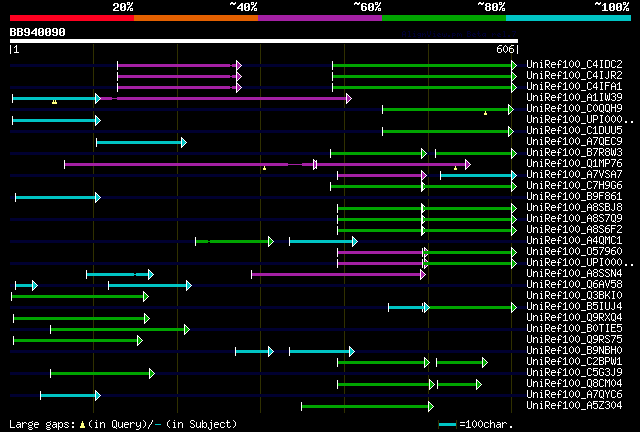This screenshot has width=640, height=432.
Task: Select the UniRef100_B7R8W3 label
Action: click(x=574, y=152)
